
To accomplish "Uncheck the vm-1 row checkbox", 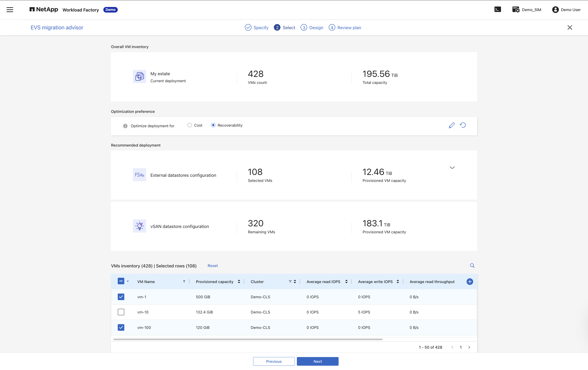I will pos(121,297).
